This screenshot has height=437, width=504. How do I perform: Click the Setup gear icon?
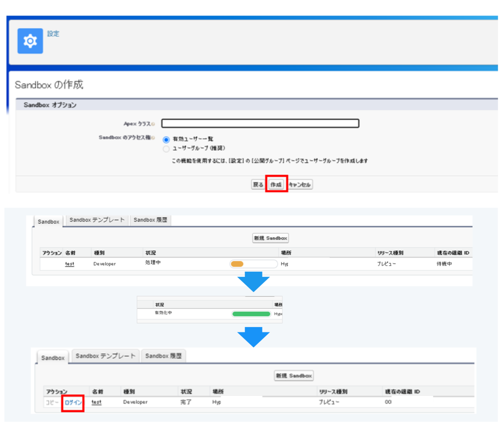[x=30, y=40]
